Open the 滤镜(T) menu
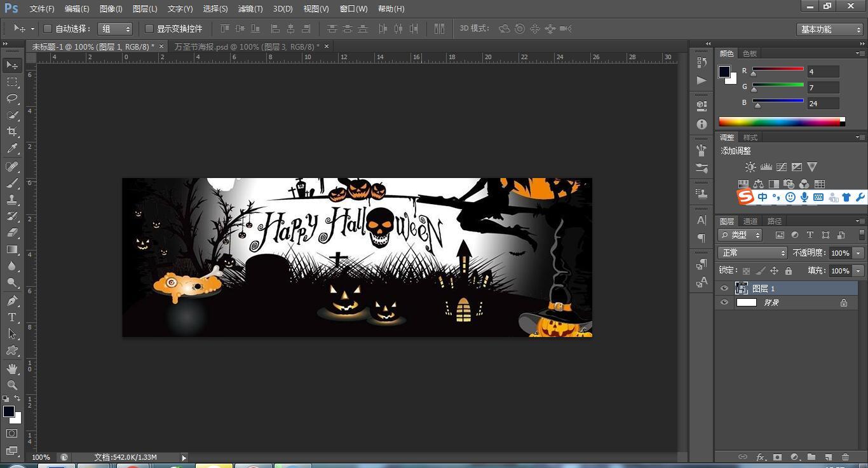 pyautogui.click(x=250, y=9)
